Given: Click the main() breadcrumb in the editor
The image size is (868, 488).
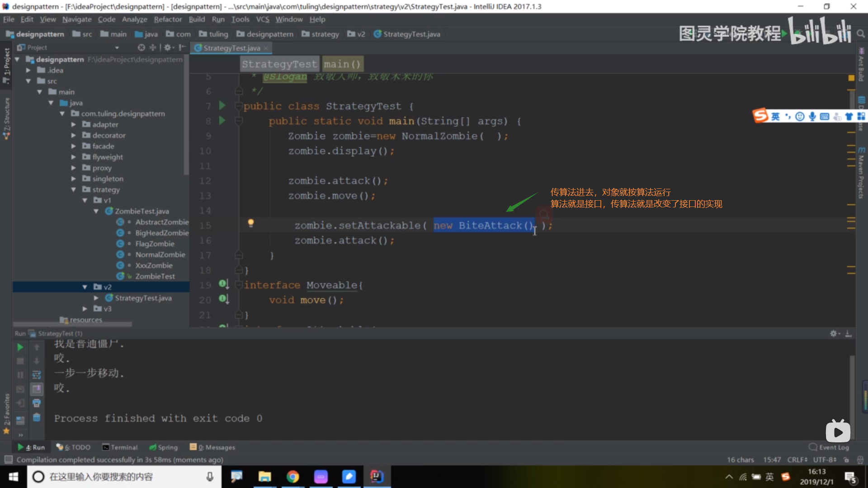Looking at the screenshot, I should click(342, 64).
